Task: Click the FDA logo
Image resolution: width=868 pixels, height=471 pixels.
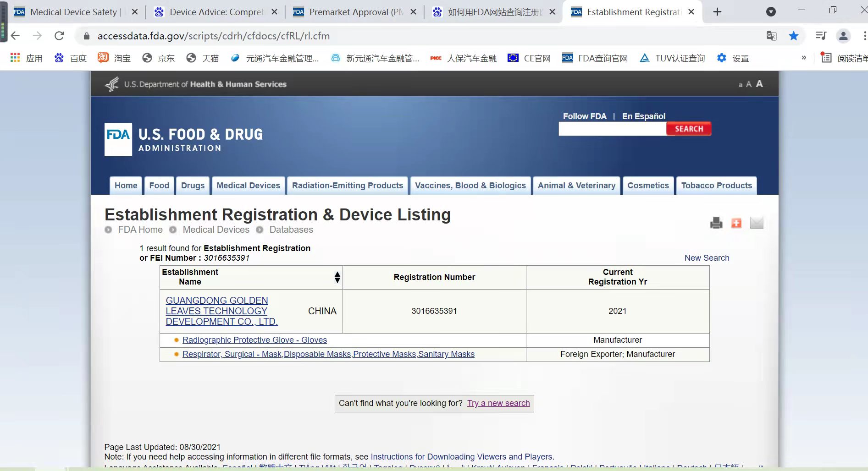Action: tap(118, 140)
